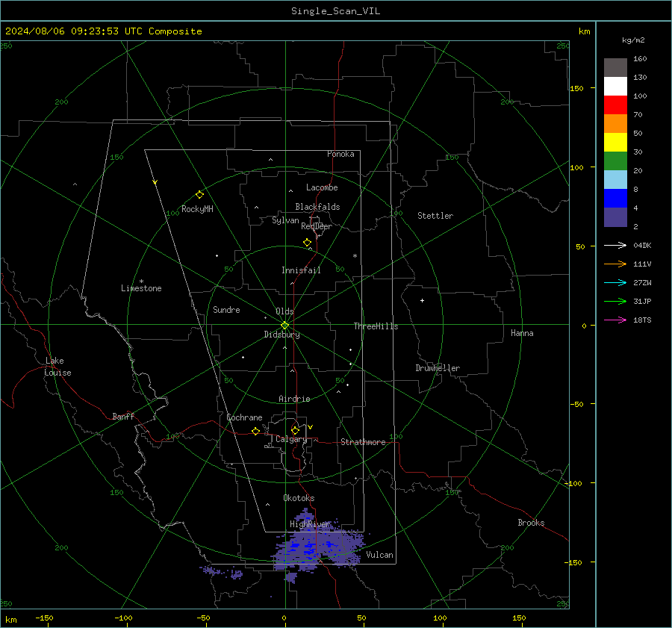Click the 18TS legend text label
Image resolution: width=672 pixels, height=628 pixels.
642,320
